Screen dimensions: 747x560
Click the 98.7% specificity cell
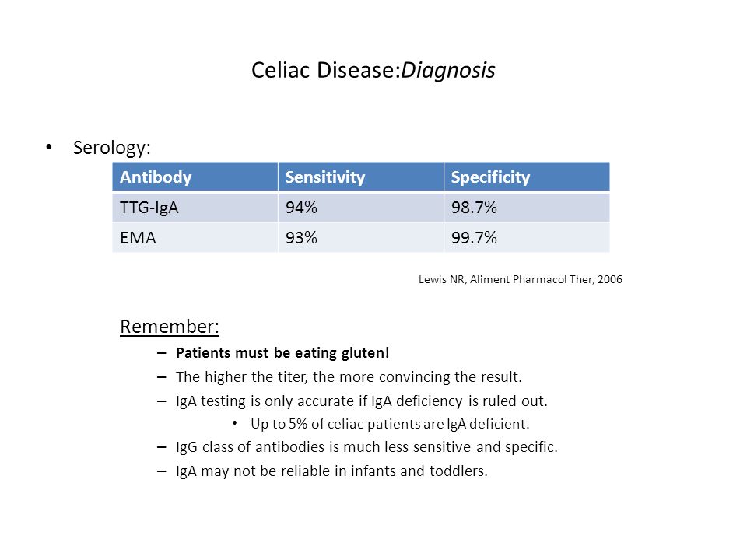pyautogui.click(x=527, y=207)
